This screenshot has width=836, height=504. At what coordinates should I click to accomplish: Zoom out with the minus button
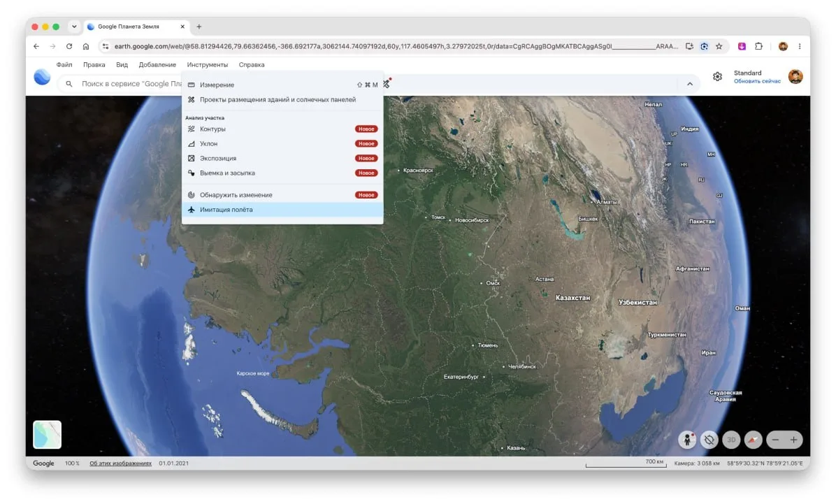(x=775, y=440)
